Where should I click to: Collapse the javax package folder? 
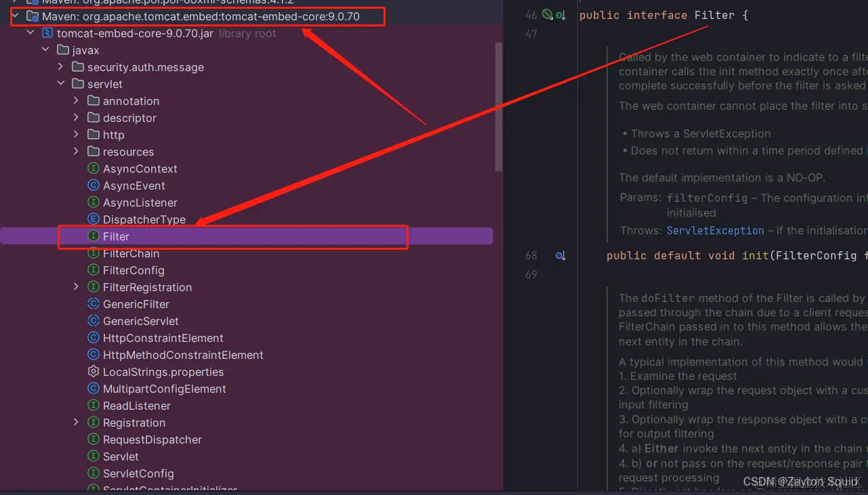click(x=45, y=49)
